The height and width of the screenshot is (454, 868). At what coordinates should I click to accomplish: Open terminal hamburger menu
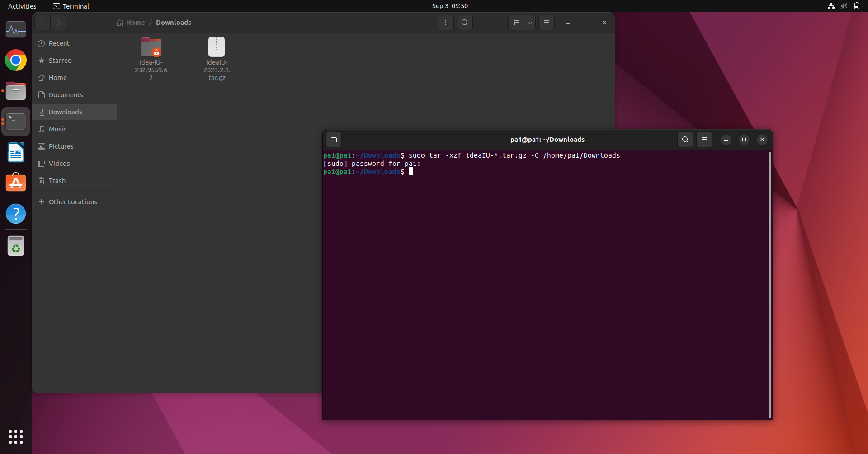704,140
